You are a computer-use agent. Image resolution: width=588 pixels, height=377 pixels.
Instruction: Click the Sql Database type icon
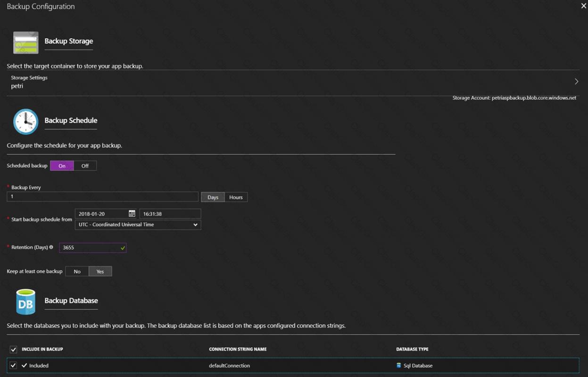point(398,366)
